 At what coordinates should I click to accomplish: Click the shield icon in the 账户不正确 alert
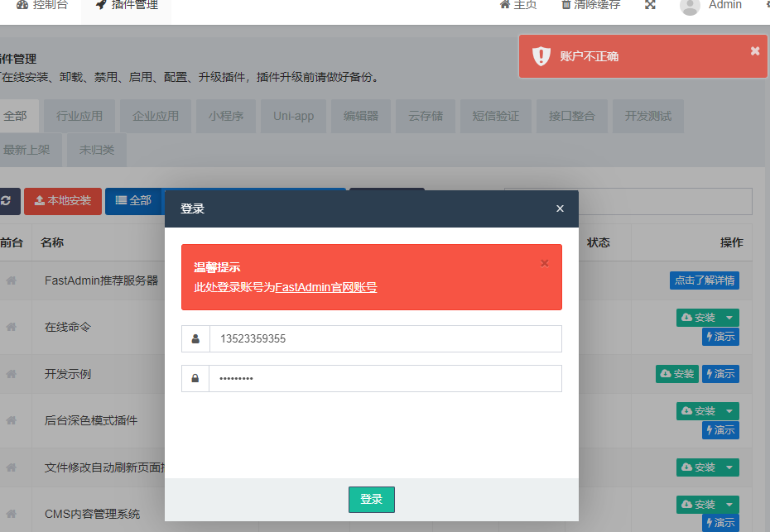pos(541,56)
